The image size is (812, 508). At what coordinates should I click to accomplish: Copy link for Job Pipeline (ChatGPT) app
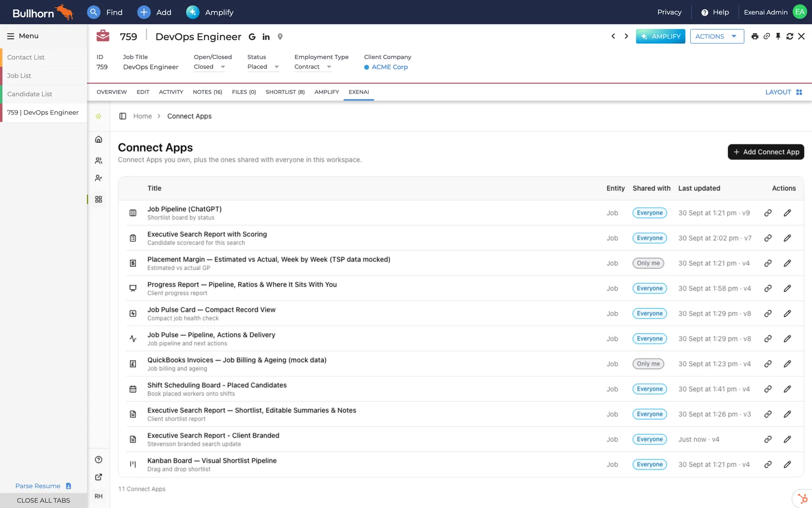click(x=768, y=213)
